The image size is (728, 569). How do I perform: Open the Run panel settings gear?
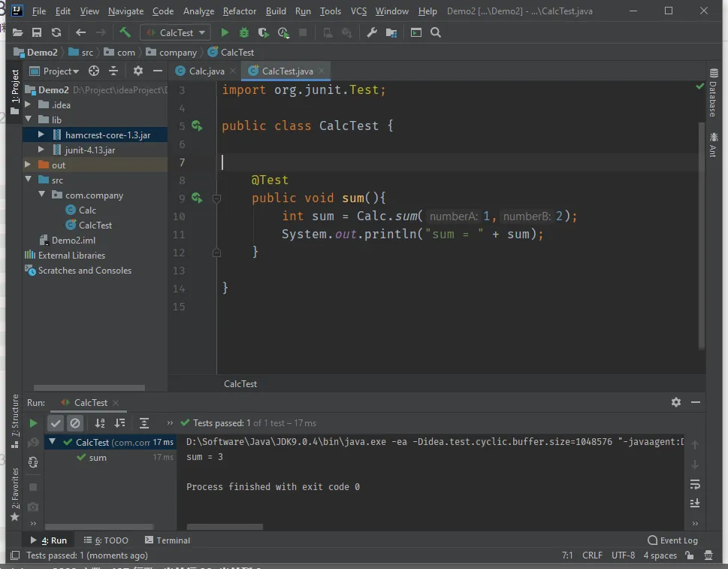point(675,402)
